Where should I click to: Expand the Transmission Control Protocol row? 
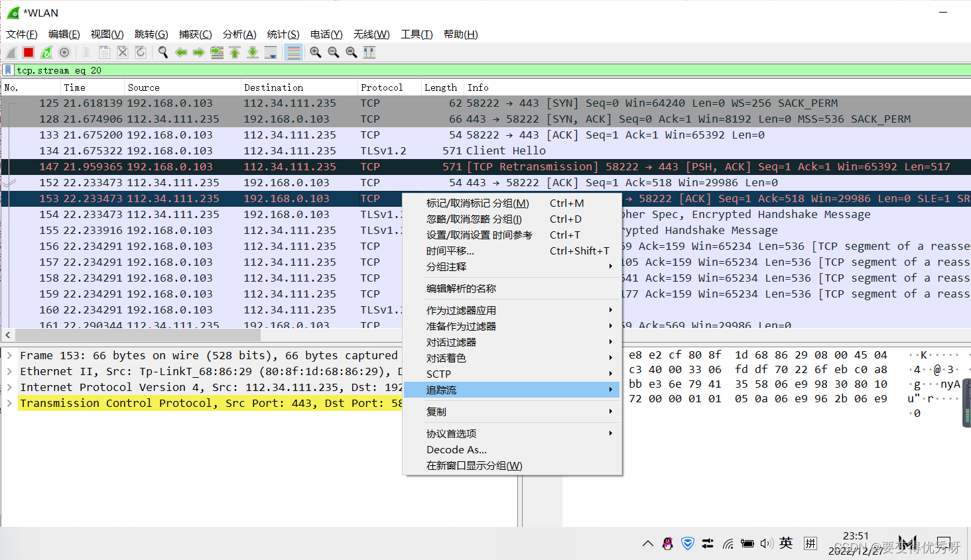9,404
